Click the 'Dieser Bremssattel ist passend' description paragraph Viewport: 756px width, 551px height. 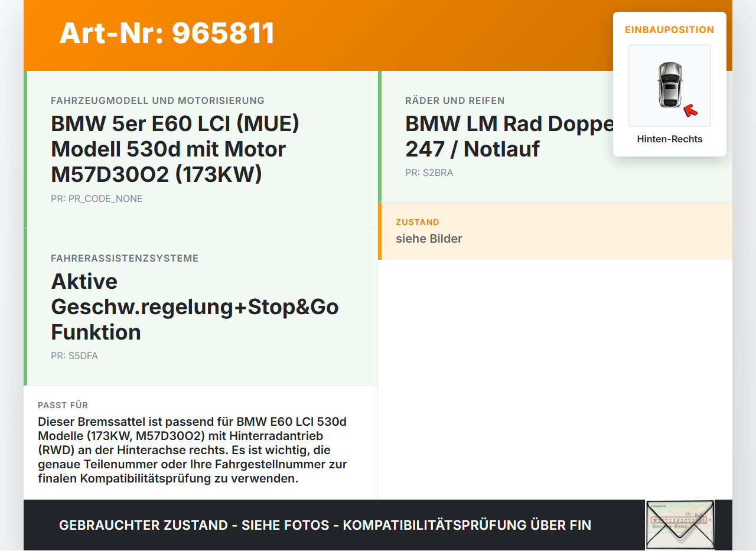click(x=193, y=450)
